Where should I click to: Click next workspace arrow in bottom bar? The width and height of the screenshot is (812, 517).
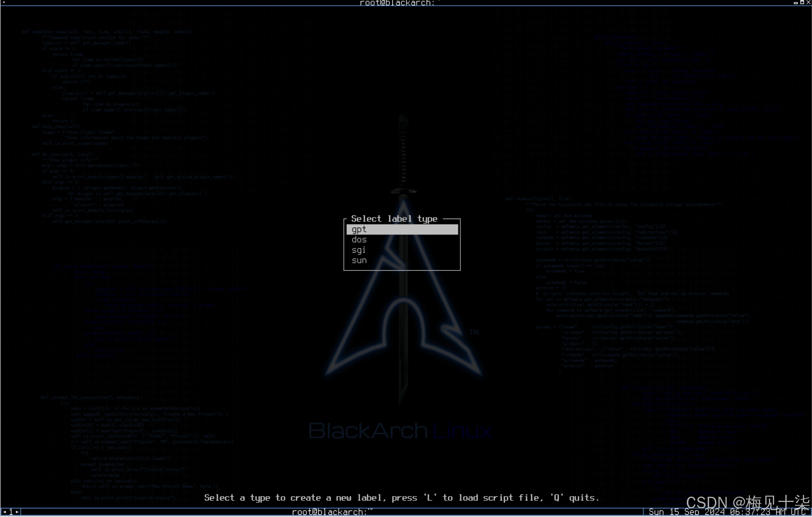(x=17, y=512)
